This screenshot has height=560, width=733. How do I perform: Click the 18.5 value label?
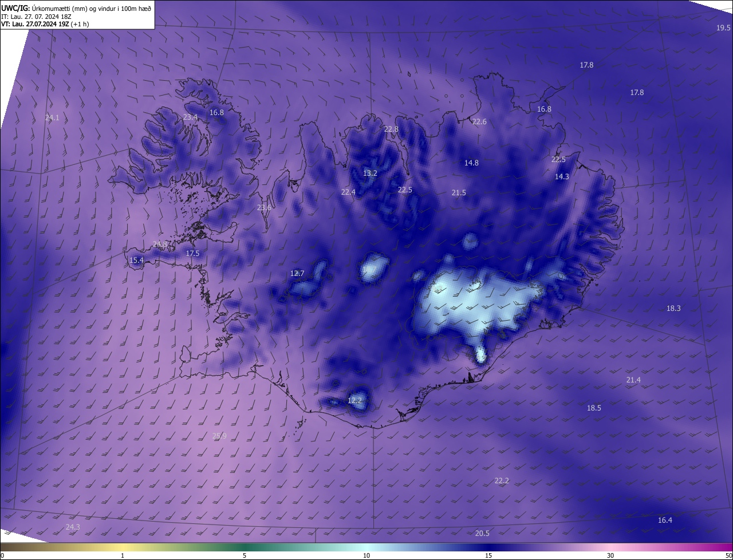pyautogui.click(x=594, y=408)
